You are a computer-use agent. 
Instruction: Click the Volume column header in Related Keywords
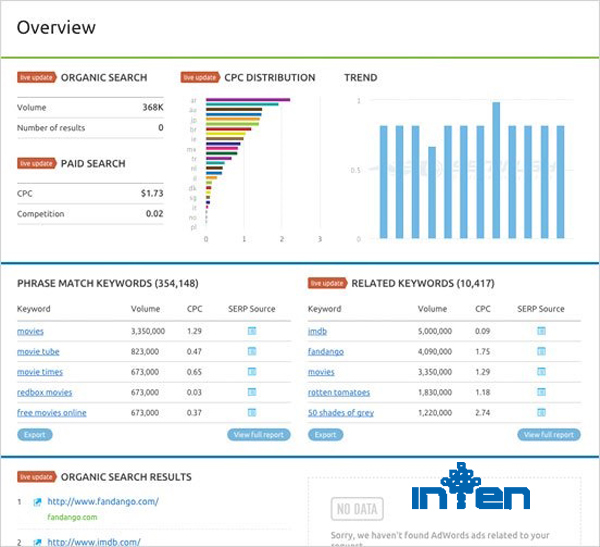point(432,309)
